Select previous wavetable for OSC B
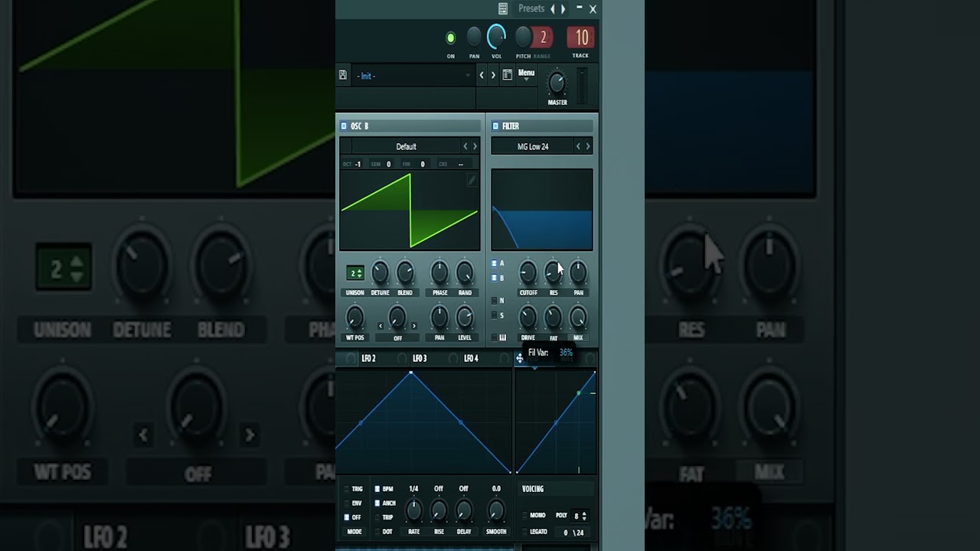Image resolution: width=980 pixels, height=551 pixels. click(465, 146)
